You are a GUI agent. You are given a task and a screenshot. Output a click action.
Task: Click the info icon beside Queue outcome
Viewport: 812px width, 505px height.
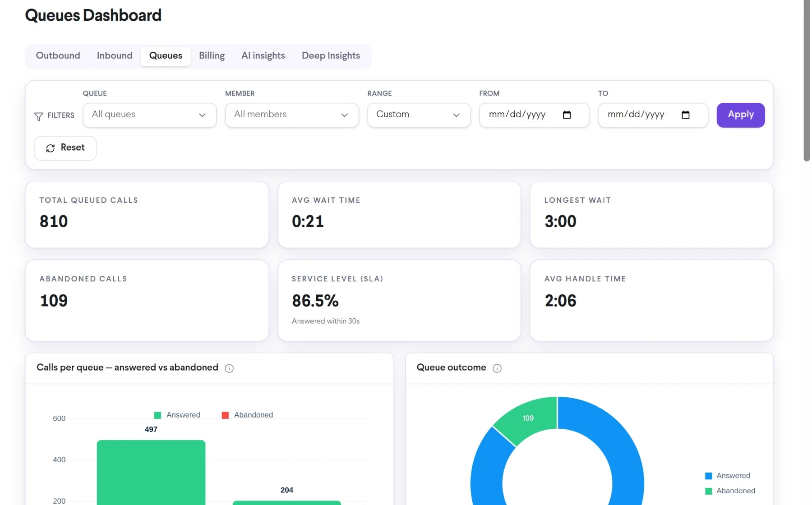pos(497,368)
